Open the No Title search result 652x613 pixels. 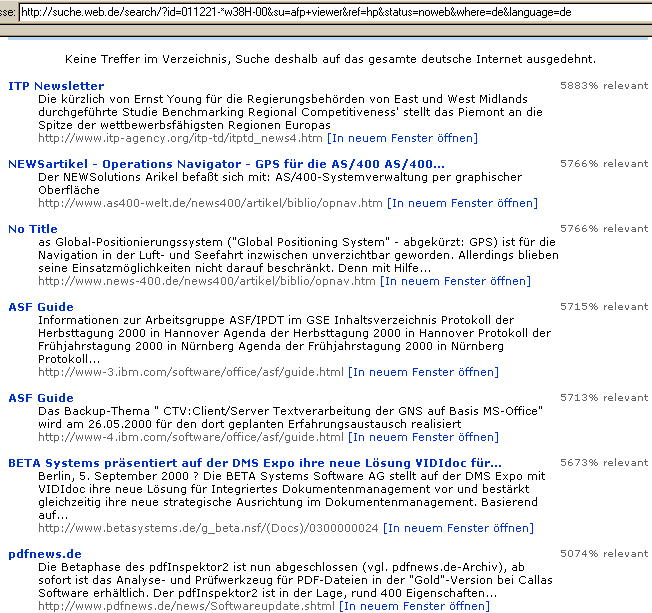[x=33, y=229]
